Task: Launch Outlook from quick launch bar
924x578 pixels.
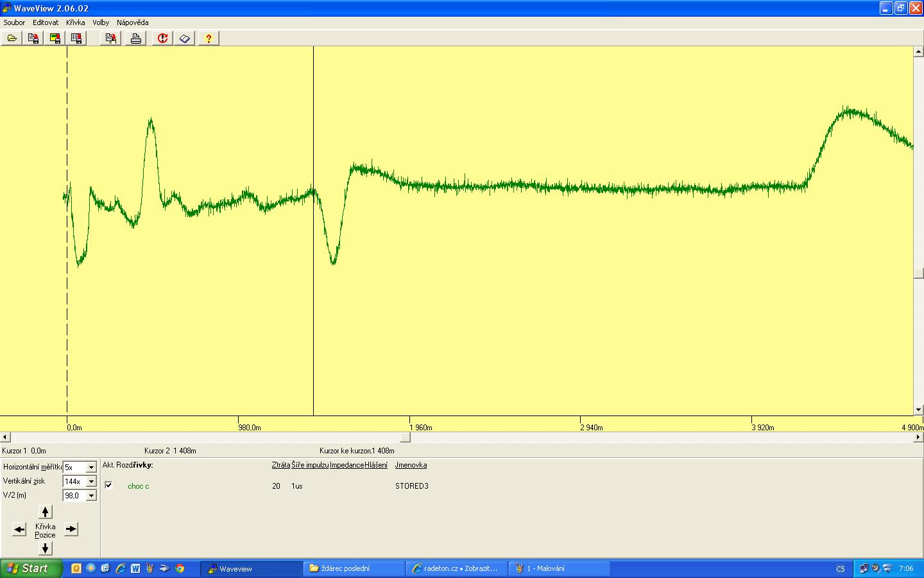Action: (x=76, y=568)
